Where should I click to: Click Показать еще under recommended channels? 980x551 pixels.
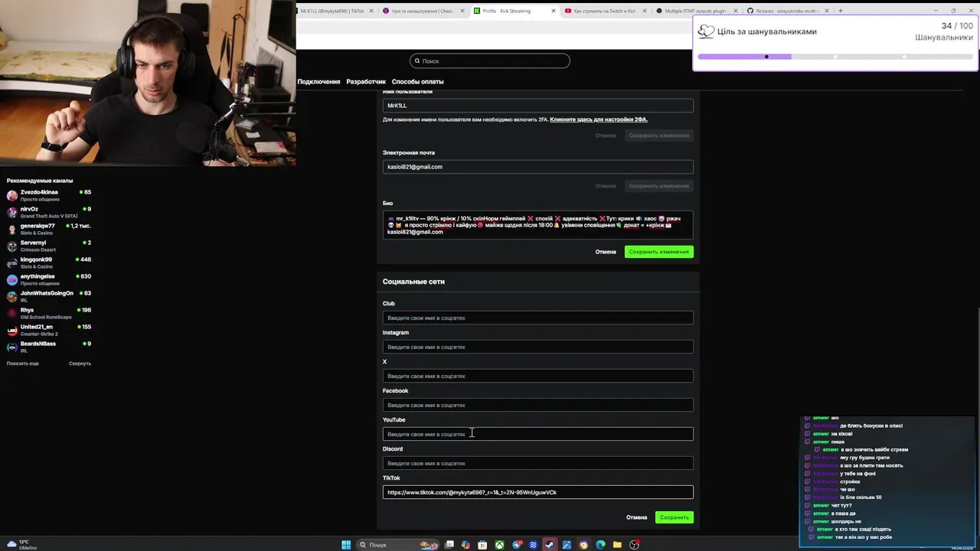pyautogui.click(x=23, y=364)
